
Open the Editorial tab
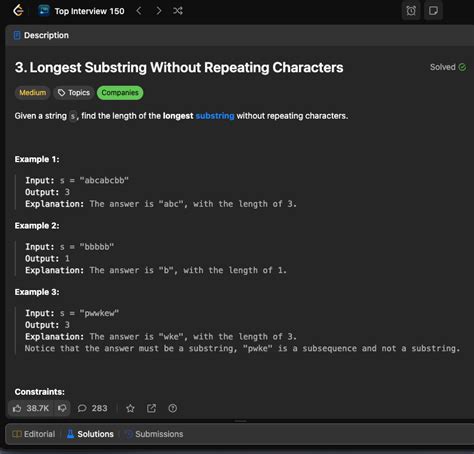point(34,434)
